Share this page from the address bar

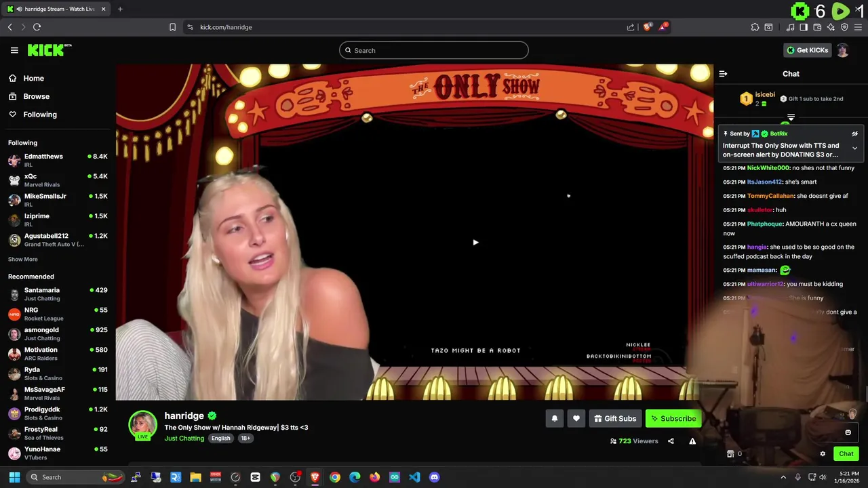[631, 27]
